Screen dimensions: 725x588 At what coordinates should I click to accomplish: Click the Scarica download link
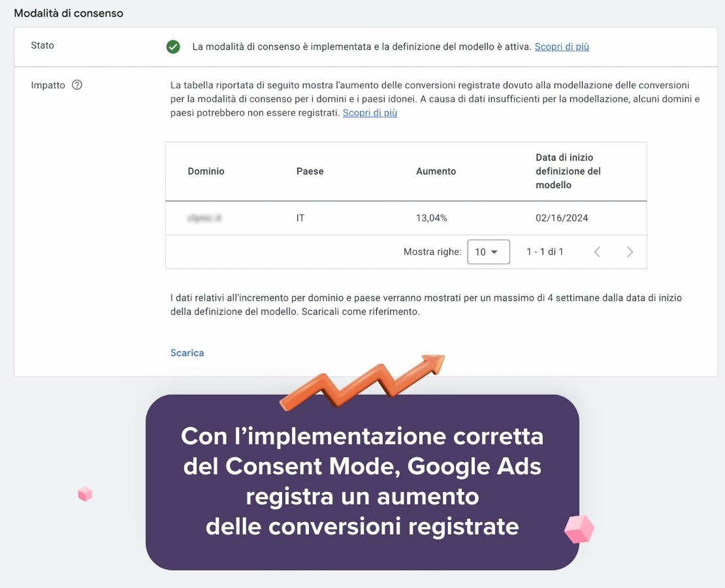[187, 353]
